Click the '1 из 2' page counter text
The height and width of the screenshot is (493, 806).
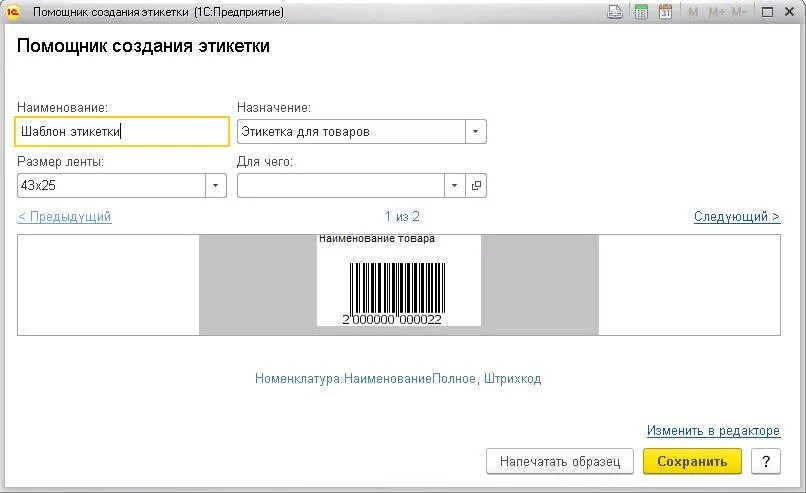(x=402, y=216)
